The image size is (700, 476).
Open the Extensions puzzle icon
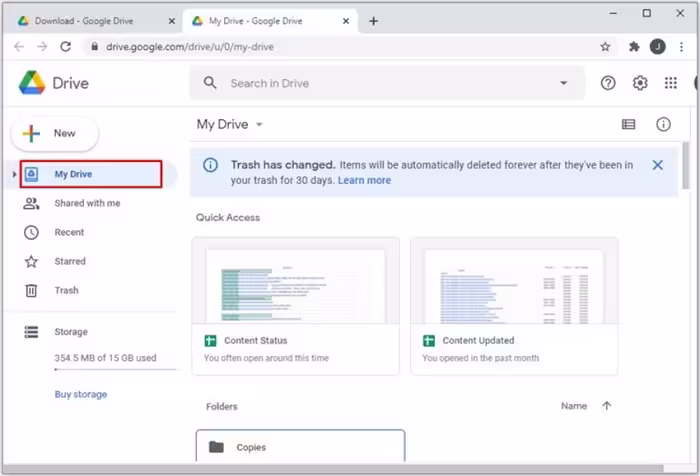[634, 46]
